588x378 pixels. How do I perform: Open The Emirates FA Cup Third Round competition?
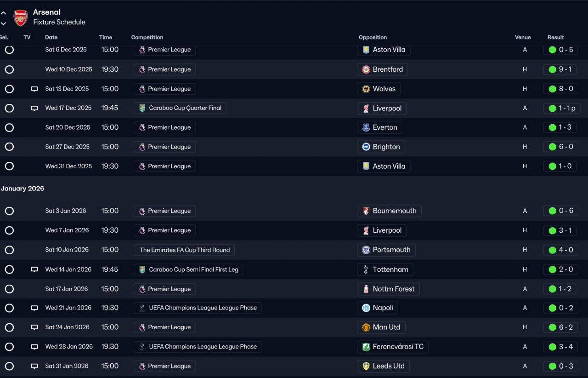(x=184, y=250)
